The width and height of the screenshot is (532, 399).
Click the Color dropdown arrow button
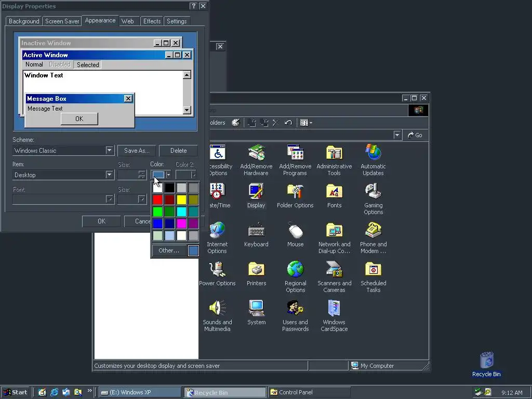(x=168, y=175)
